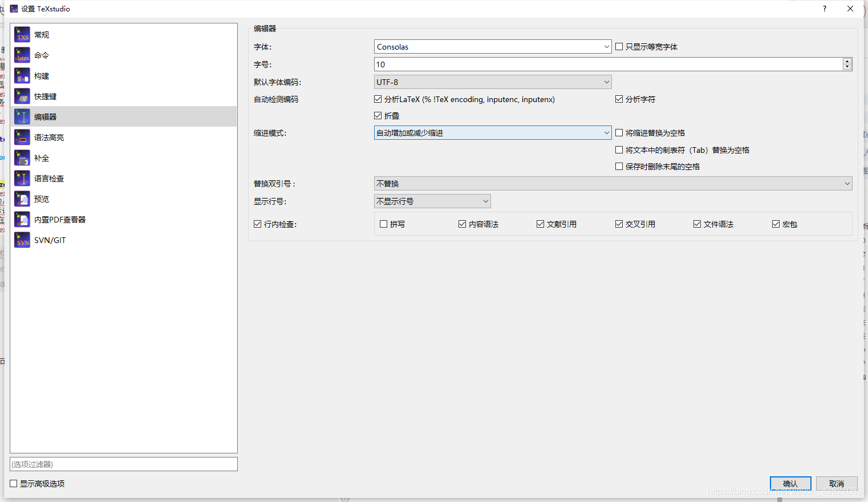Increase the 字号 font size value
868x502 pixels.
(847, 61)
